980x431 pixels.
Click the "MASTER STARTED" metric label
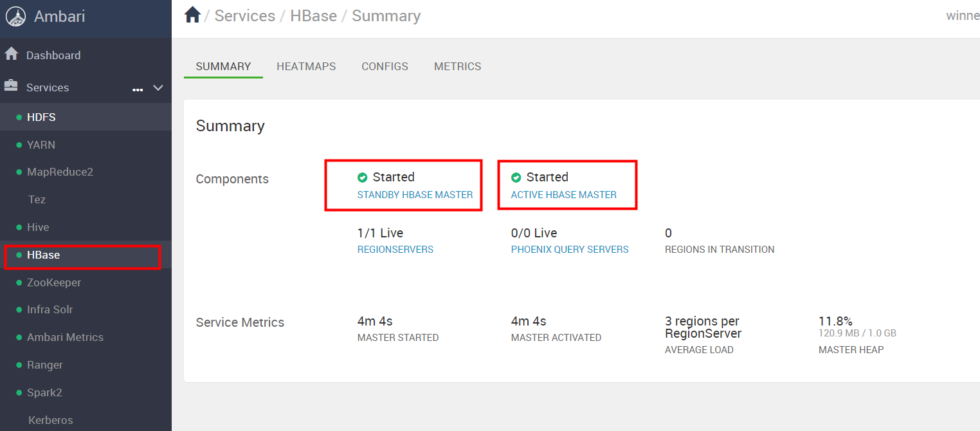coord(398,338)
